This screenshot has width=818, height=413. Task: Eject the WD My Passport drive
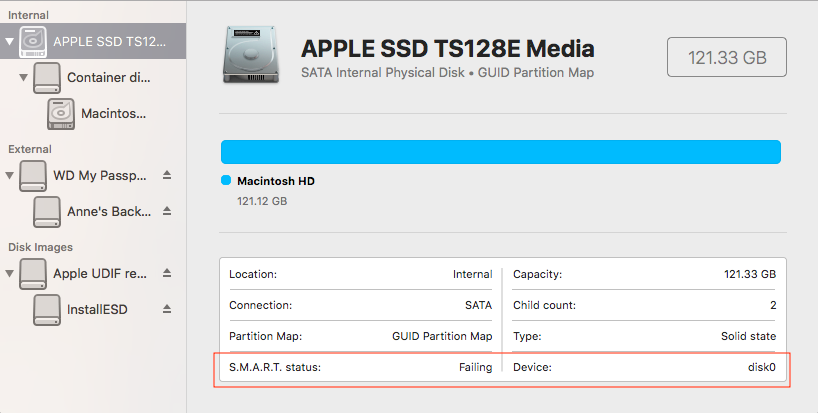click(167, 175)
